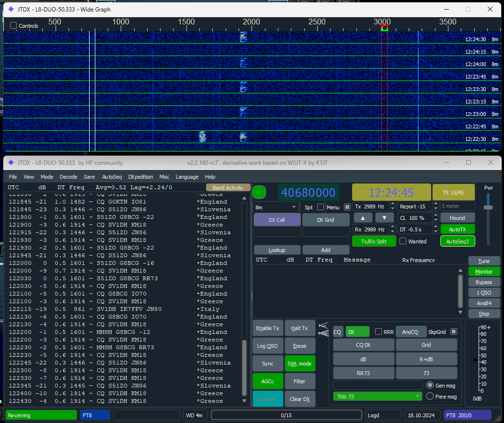Image resolution: width=504 pixels, height=423 pixels.
Task: Click the red-green Tx/Rx marker at 3000 Hz
Action: coord(384,28)
